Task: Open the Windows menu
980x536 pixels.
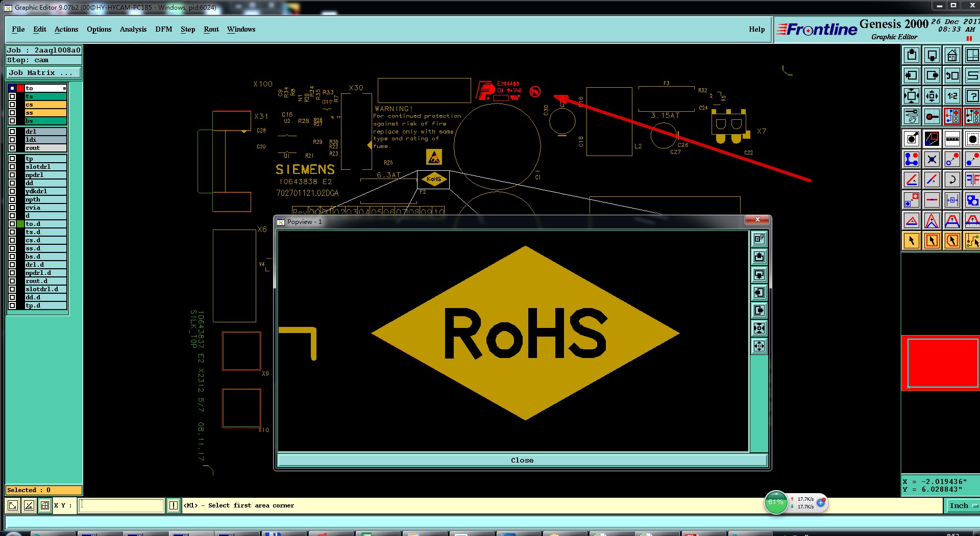Action: click(241, 30)
